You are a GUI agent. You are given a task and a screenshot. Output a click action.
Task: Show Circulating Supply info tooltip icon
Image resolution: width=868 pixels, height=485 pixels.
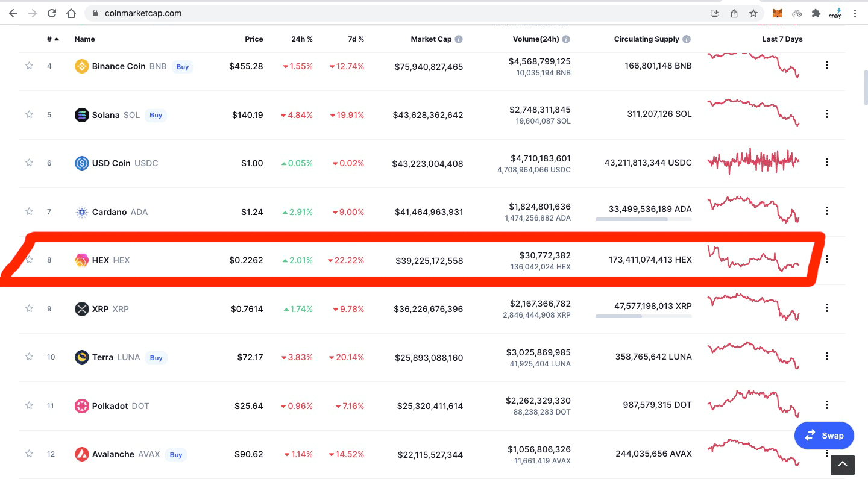coord(687,39)
